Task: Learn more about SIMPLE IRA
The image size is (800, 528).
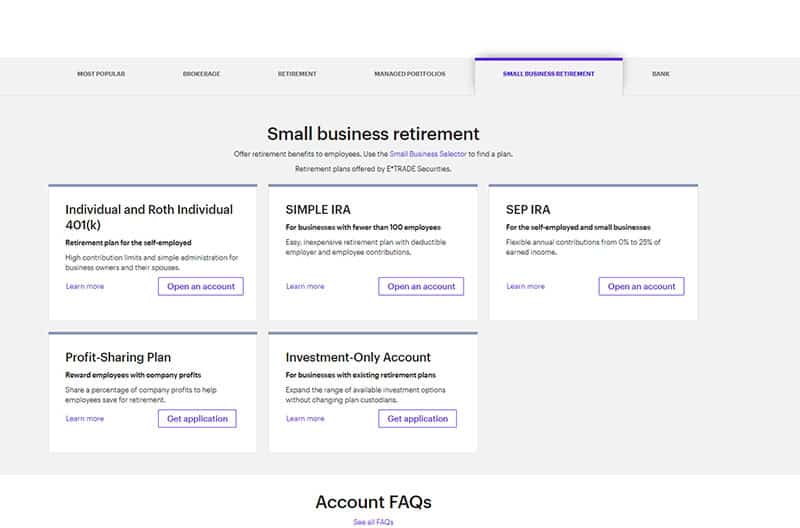Action: 305,287
